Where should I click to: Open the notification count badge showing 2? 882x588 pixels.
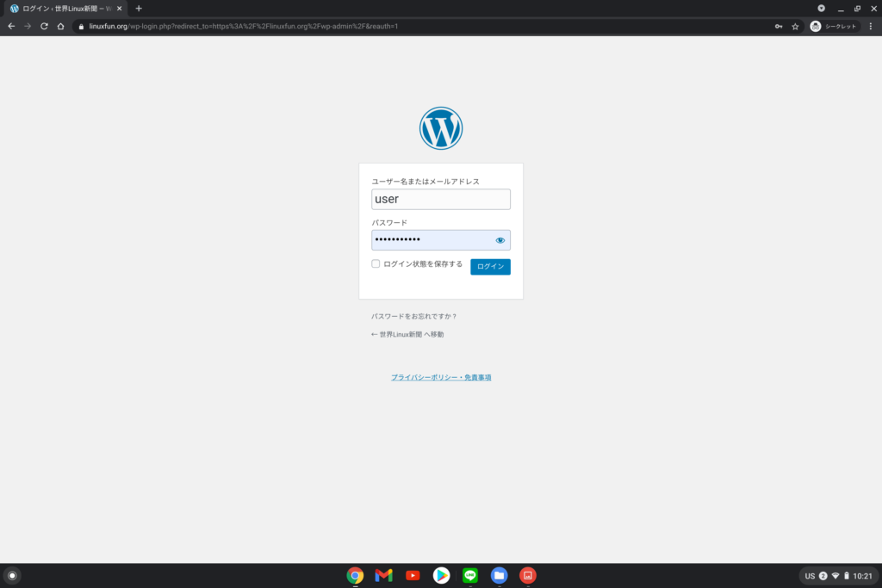pos(823,576)
